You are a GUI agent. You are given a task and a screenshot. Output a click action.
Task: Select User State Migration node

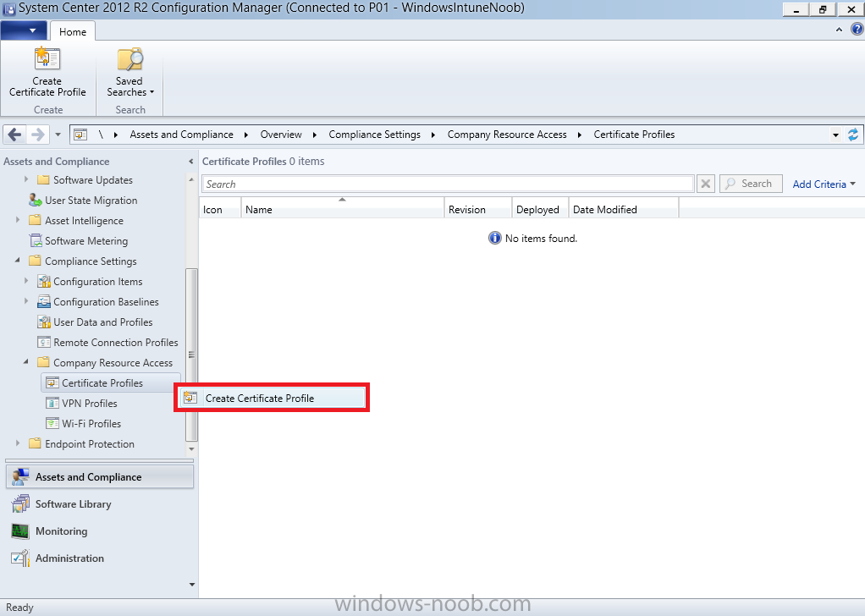pyautogui.click(x=83, y=201)
